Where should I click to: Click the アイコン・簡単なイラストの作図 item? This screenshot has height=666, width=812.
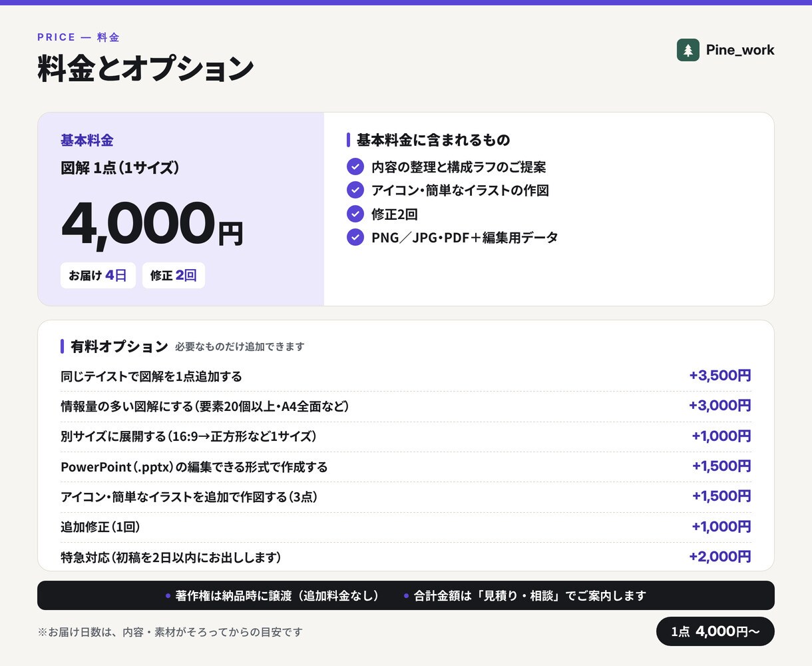(460, 190)
